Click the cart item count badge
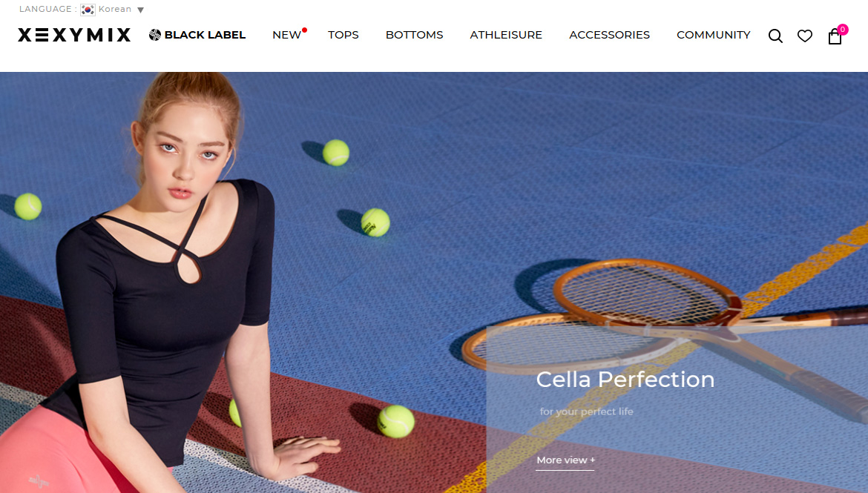 (x=843, y=30)
